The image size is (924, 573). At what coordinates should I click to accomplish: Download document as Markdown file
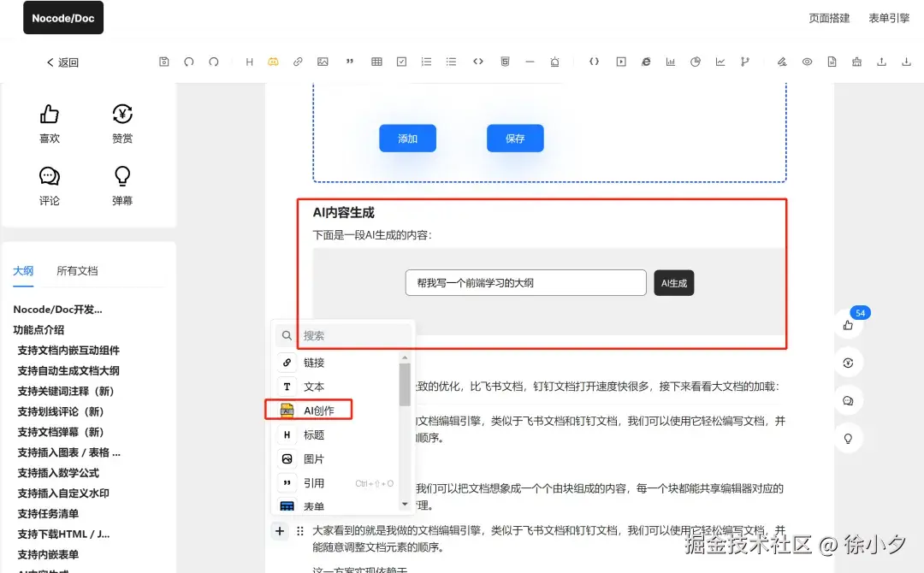click(833, 62)
